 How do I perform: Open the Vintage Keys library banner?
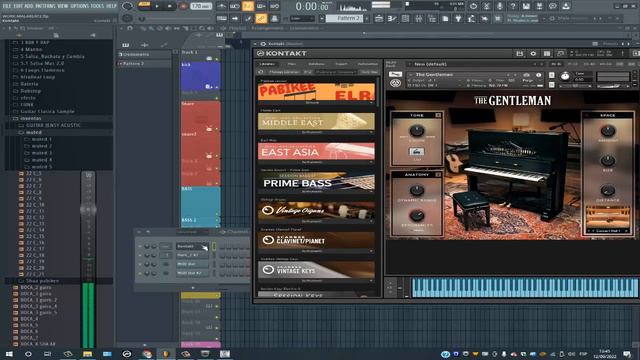tap(316, 270)
